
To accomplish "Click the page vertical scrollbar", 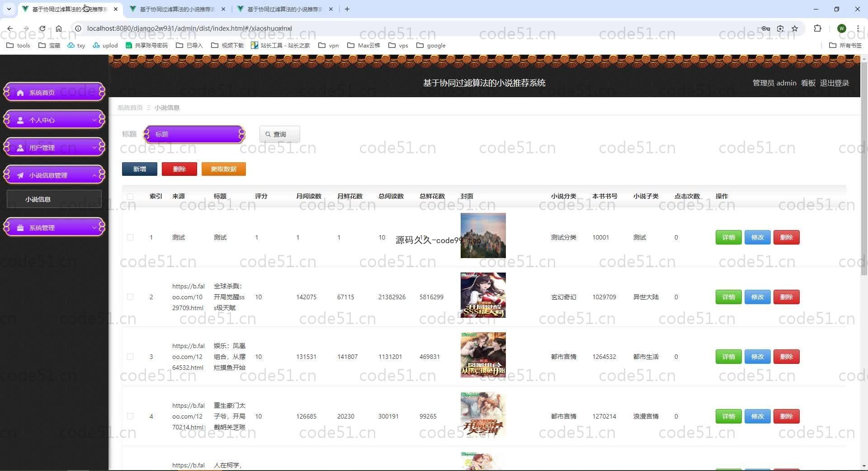I will point(864,170).
